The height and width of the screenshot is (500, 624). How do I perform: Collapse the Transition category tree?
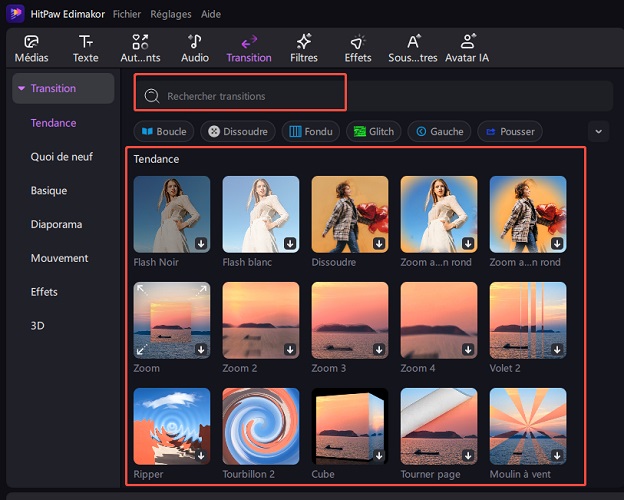click(x=21, y=88)
